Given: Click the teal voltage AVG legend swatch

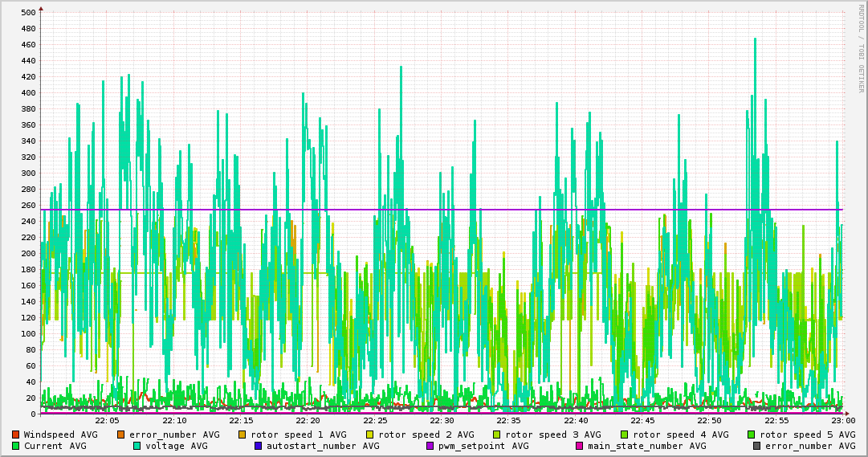Looking at the screenshot, I should (137, 446).
